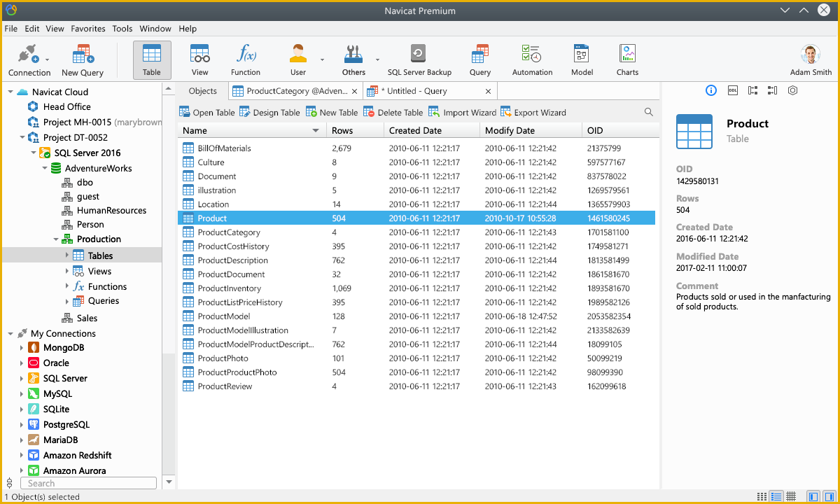
Task: Open the Charts toolbar icon
Action: 627,55
